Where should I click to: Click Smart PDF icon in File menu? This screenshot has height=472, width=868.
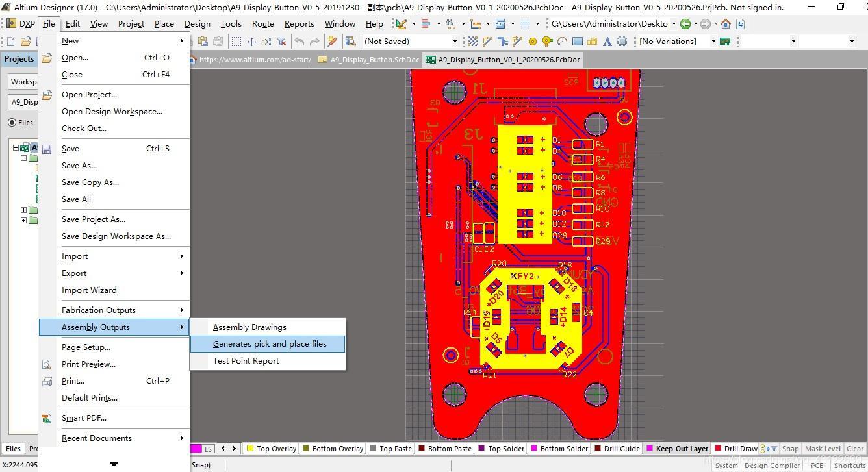(x=47, y=418)
